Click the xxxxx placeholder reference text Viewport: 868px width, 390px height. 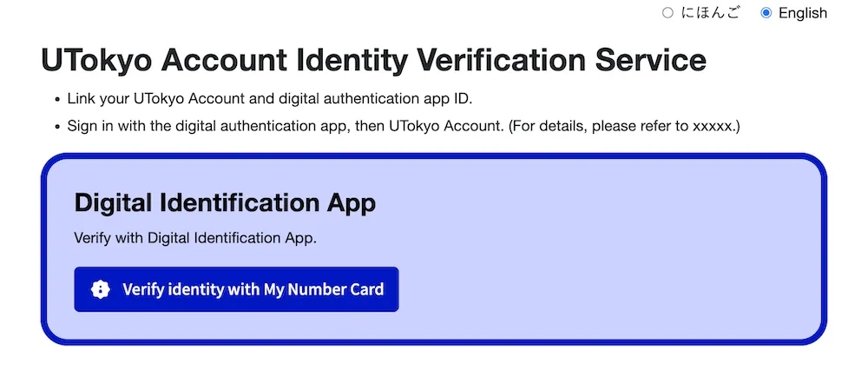click(x=712, y=126)
